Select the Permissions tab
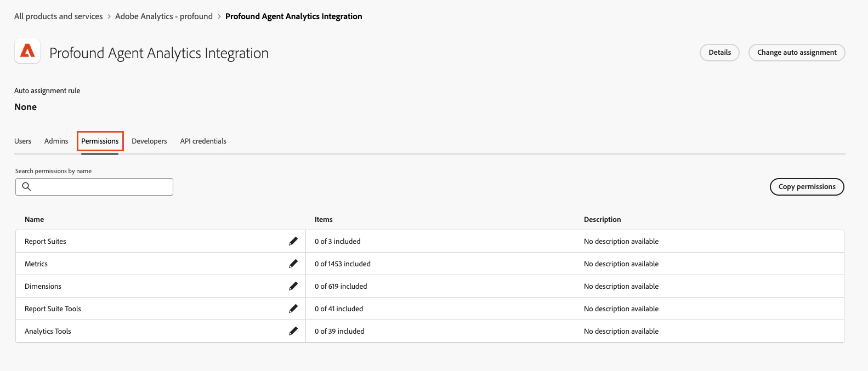Viewport: 868px width, 371px height. coord(100,141)
